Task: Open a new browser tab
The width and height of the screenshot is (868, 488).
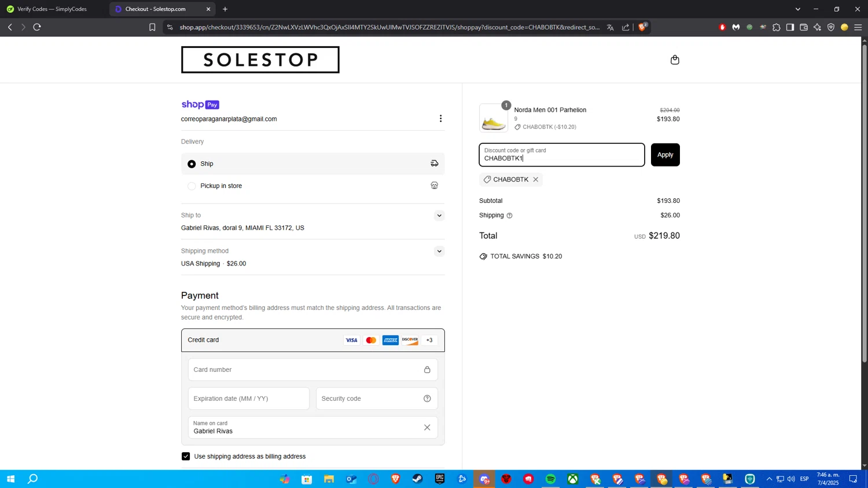Action: coord(225,9)
